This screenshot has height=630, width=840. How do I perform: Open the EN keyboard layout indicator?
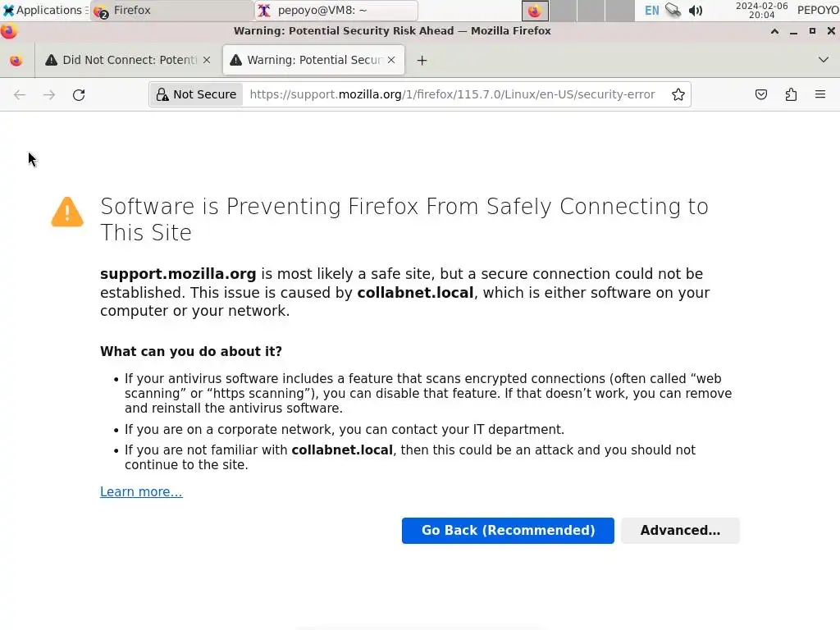(x=651, y=11)
